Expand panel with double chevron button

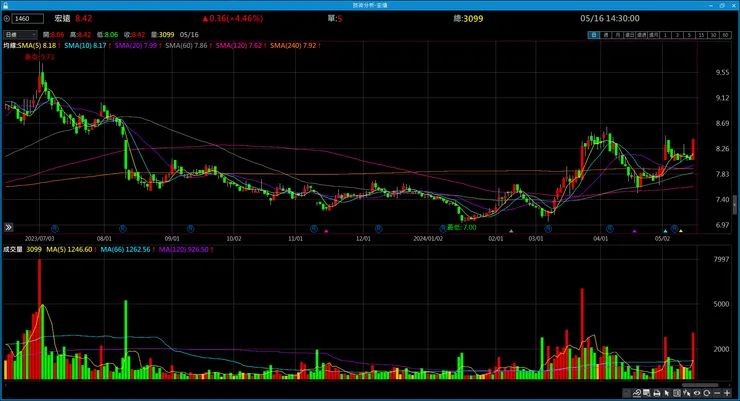tap(8, 227)
